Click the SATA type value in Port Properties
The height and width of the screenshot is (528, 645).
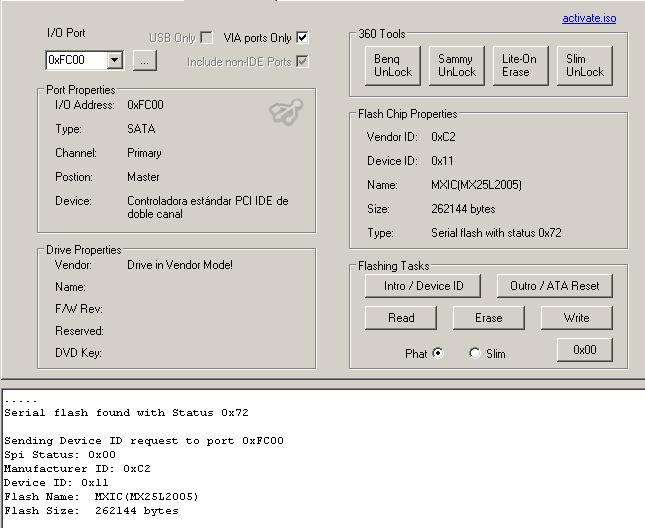point(141,129)
